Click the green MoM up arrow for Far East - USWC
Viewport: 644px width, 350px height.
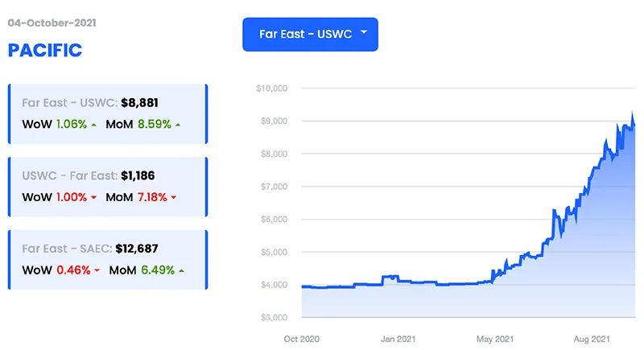pyautogui.click(x=178, y=125)
